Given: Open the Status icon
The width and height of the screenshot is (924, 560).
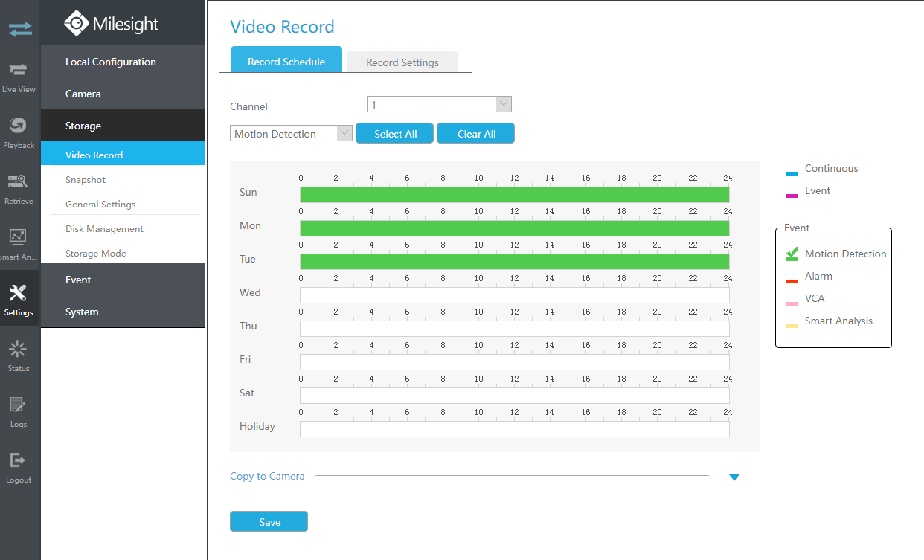Looking at the screenshot, I should [19, 349].
